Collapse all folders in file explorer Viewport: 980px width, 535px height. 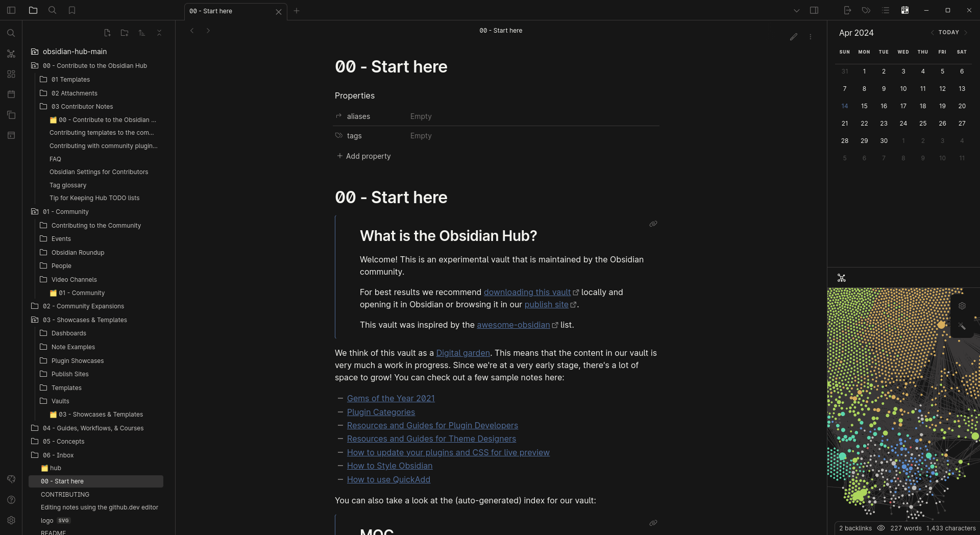click(159, 33)
